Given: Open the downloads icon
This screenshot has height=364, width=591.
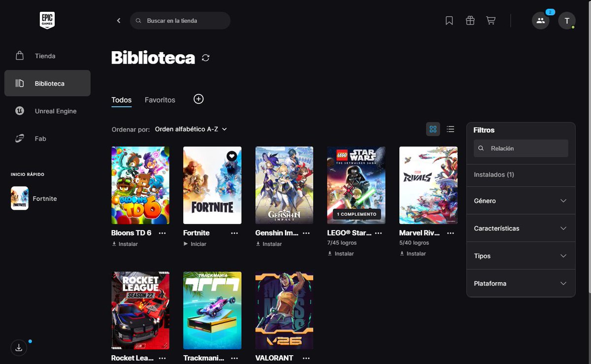Looking at the screenshot, I should pos(19,348).
